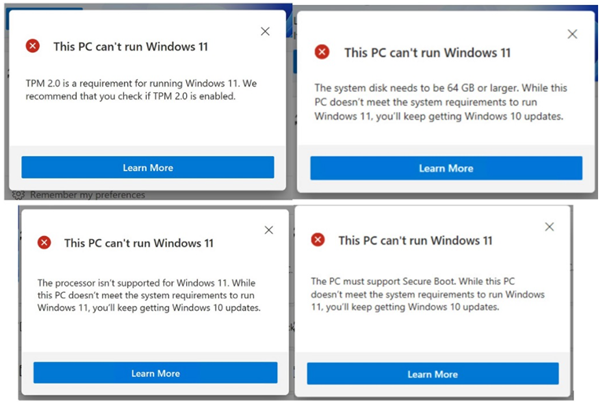Viewport: 600px width, 404px height.
Task: Click the system disk 64 GB message text
Action: [441, 102]
